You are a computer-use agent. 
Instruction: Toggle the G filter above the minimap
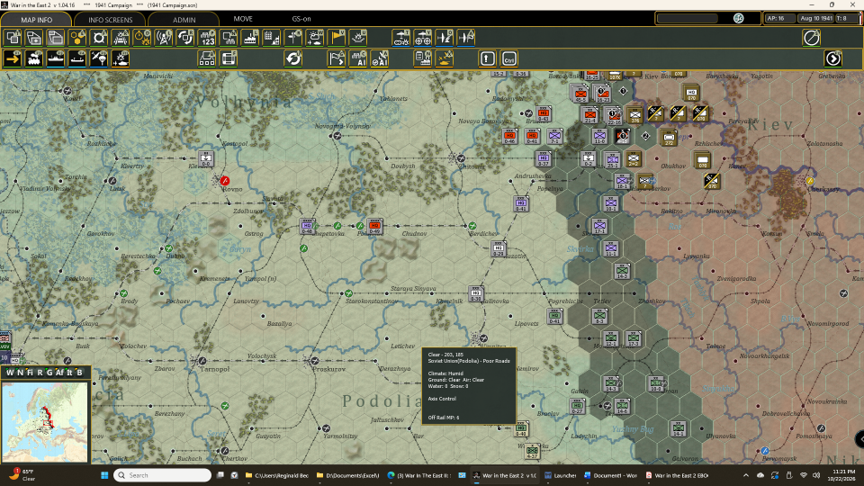49,372
